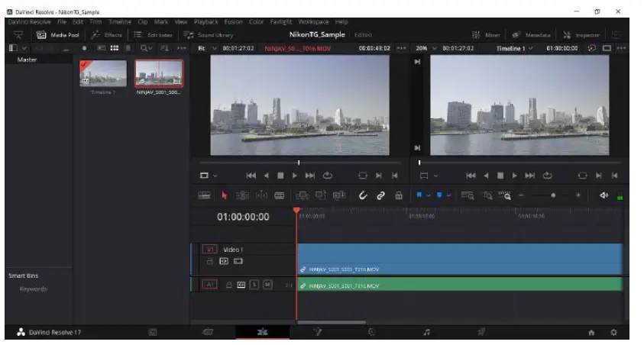The width and height of the screenshot is (644, 345).
Task: Solo the A1 audio track
Action: [254, 285]
